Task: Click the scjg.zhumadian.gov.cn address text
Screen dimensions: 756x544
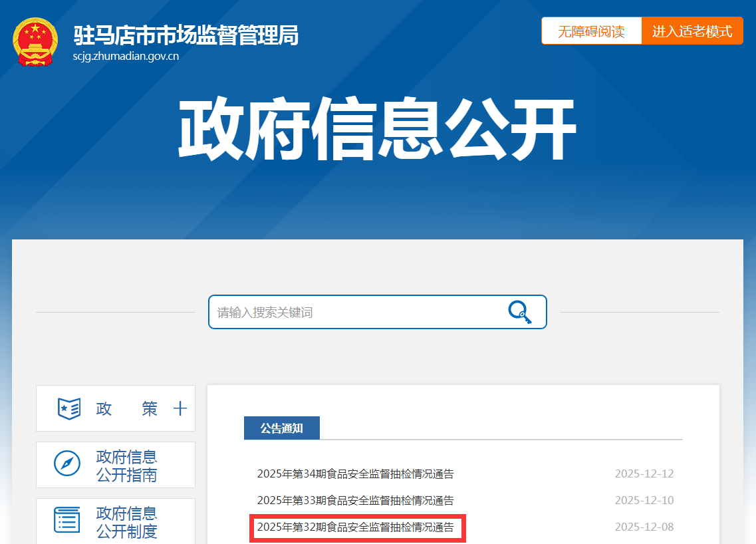Action: click(126, 57)
